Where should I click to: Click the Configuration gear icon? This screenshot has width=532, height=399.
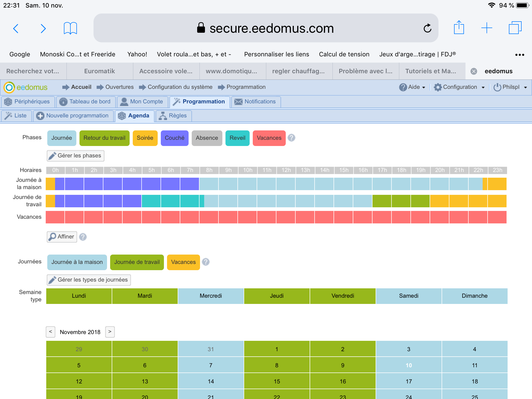pyautogui.click(x=438, y=87)
